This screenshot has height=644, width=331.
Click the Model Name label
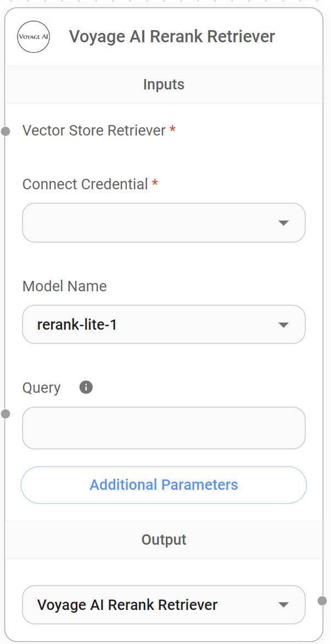pyautogui.click(x=65, y=286)
